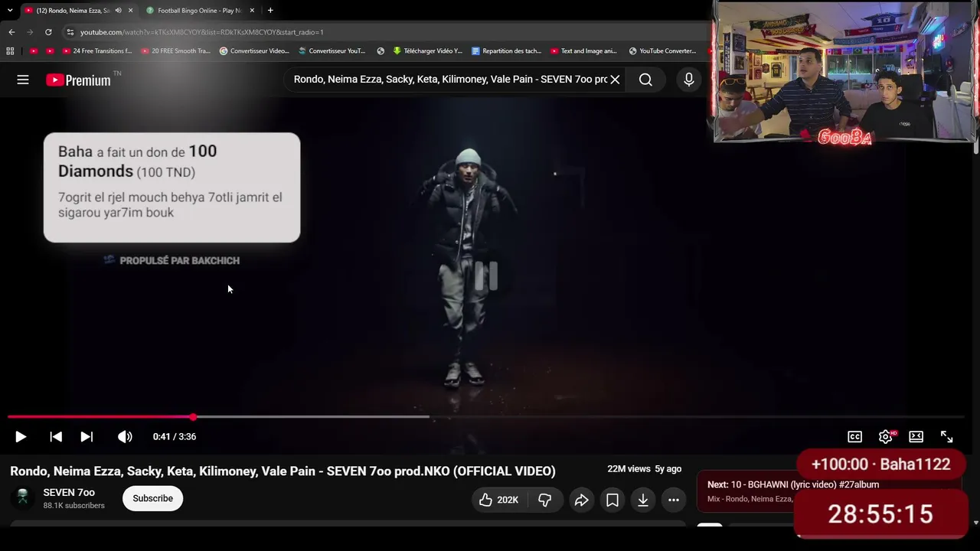Click the video title text
The width and height of the screenshot is (980, 551).
pyautogui.click(x=283, y=471)
